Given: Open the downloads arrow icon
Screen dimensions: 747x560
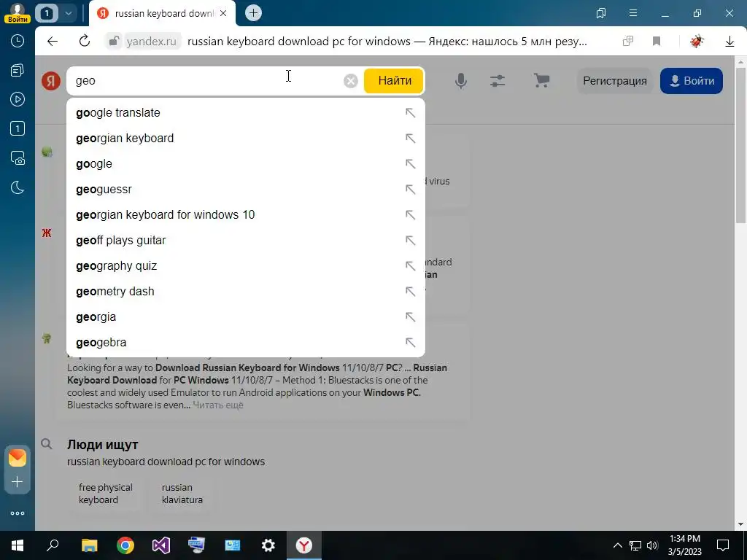Looking at the screenshot, I should click(x=729, y=42).
